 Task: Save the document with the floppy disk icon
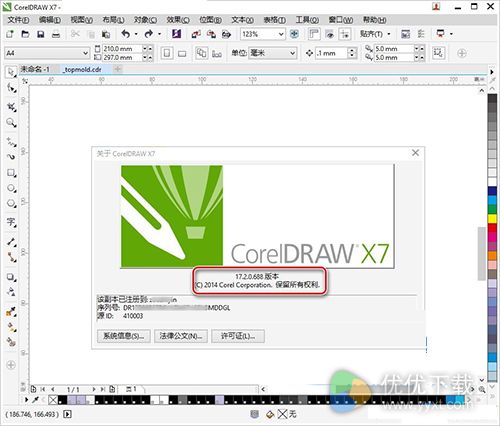click(41, 34)
